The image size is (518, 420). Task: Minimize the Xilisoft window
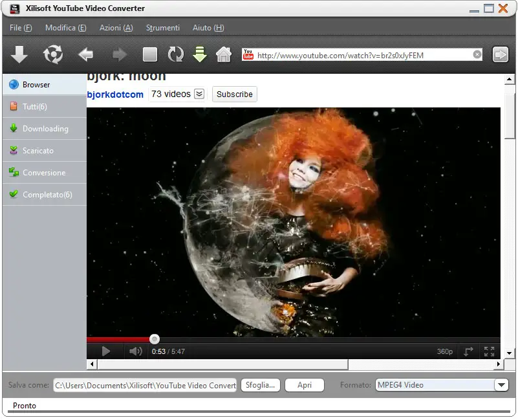(474, 10)
